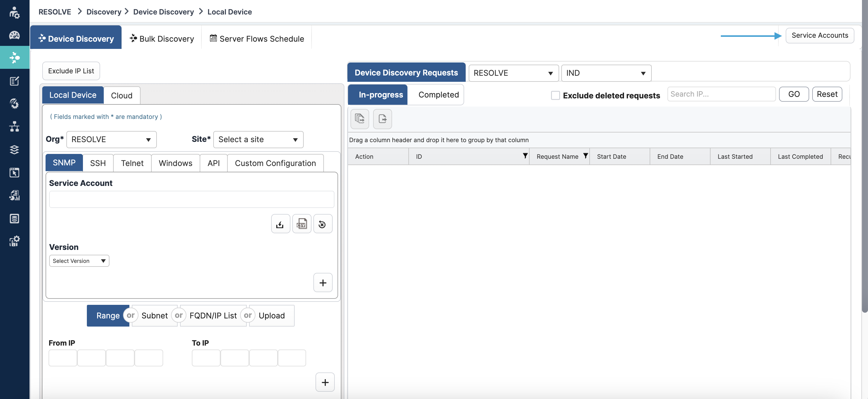Select the Local Device tab
868x399 pixels.
pos(73,95)
